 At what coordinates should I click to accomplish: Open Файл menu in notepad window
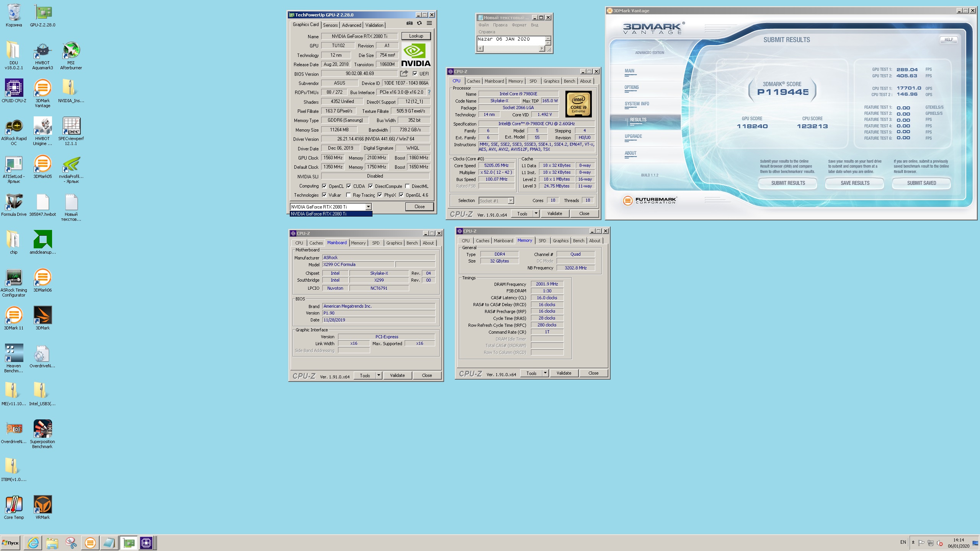tap(483, 25)
